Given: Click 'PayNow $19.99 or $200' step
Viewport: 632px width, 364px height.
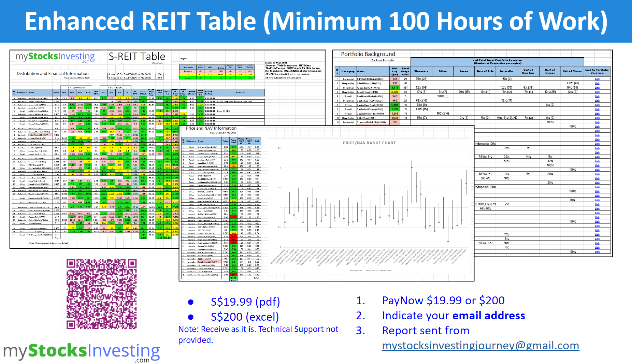Looking at the screenshot, I should click(x=443, y=300).
